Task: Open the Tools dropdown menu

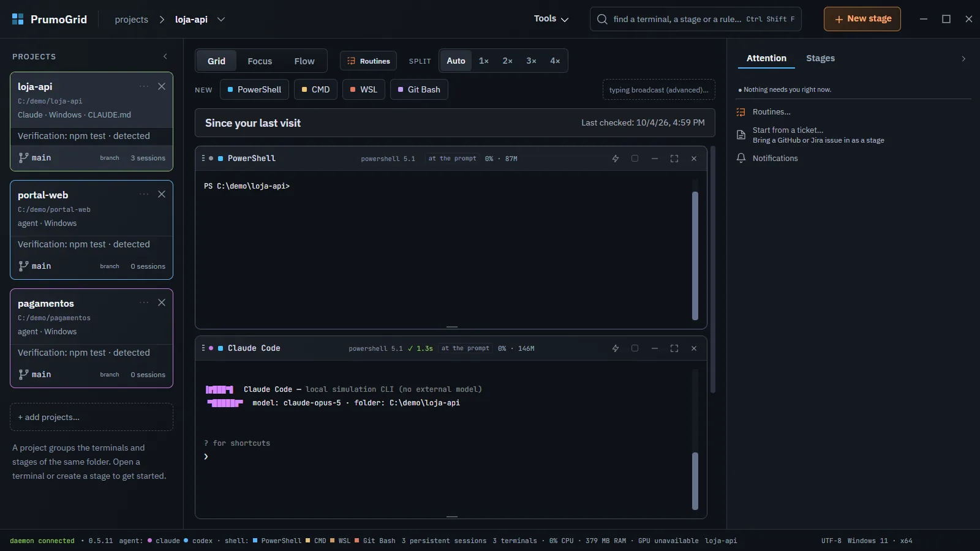Action: tap(551, 19)
